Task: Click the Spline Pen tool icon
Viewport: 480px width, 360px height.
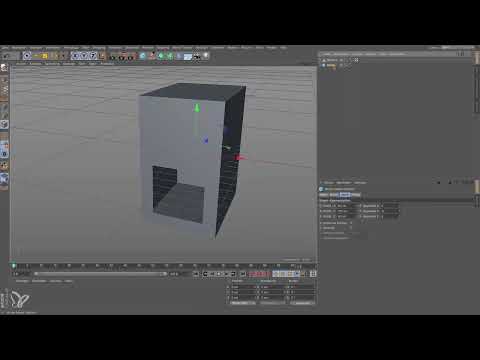Action: click(x=152, y=56)
